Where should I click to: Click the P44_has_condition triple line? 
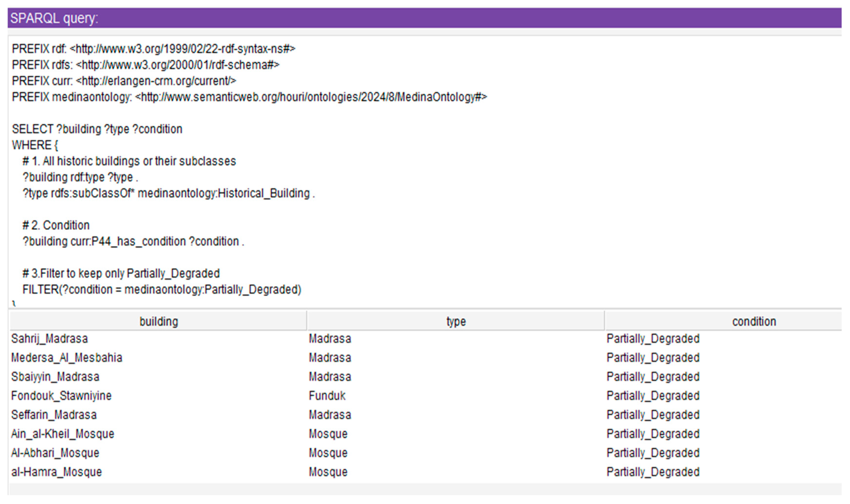133,241
